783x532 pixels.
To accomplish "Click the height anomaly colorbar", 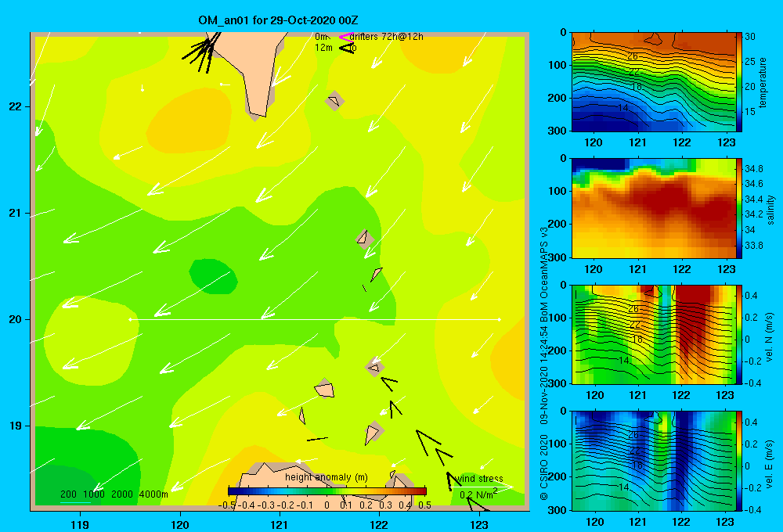I will click(x=327, y=491).
